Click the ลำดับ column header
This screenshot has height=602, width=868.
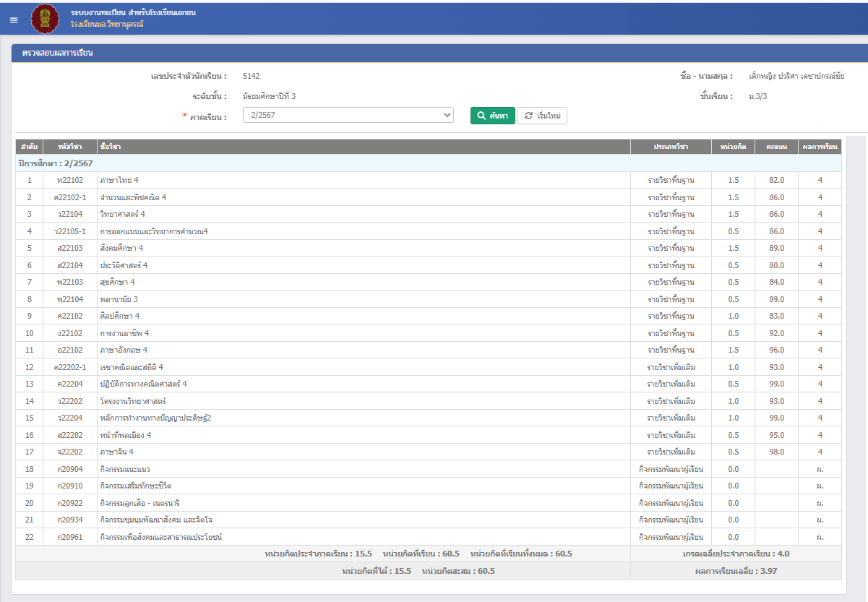point(29,147)
